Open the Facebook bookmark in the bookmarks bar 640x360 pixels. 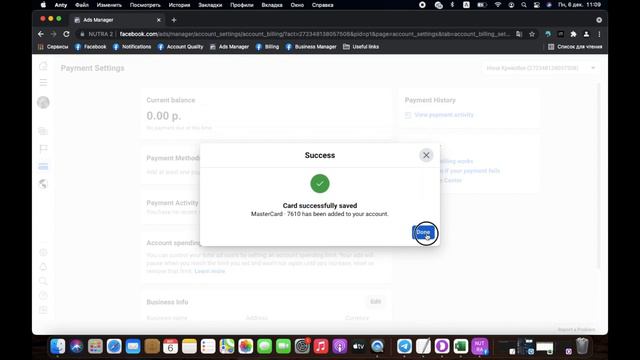[x=90, y=47]
